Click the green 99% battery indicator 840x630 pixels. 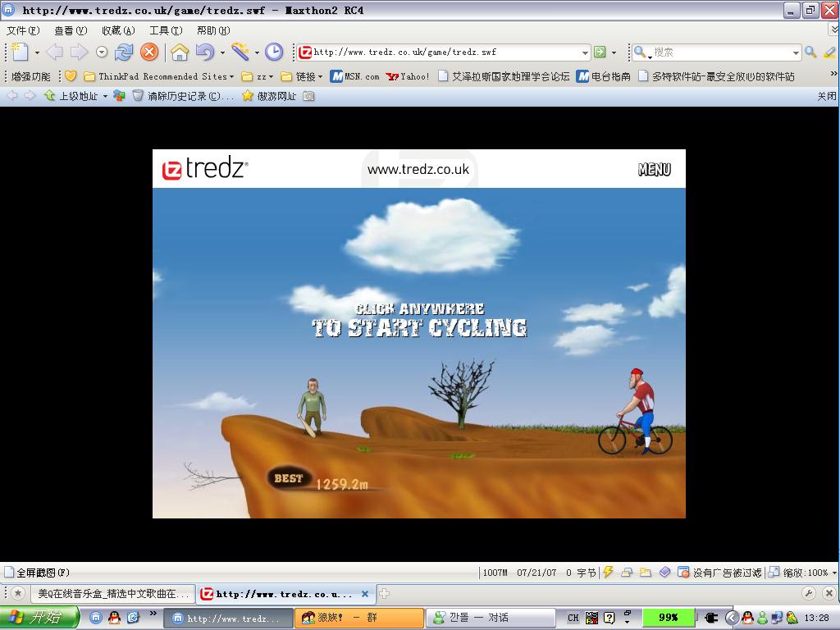(668, 618)
